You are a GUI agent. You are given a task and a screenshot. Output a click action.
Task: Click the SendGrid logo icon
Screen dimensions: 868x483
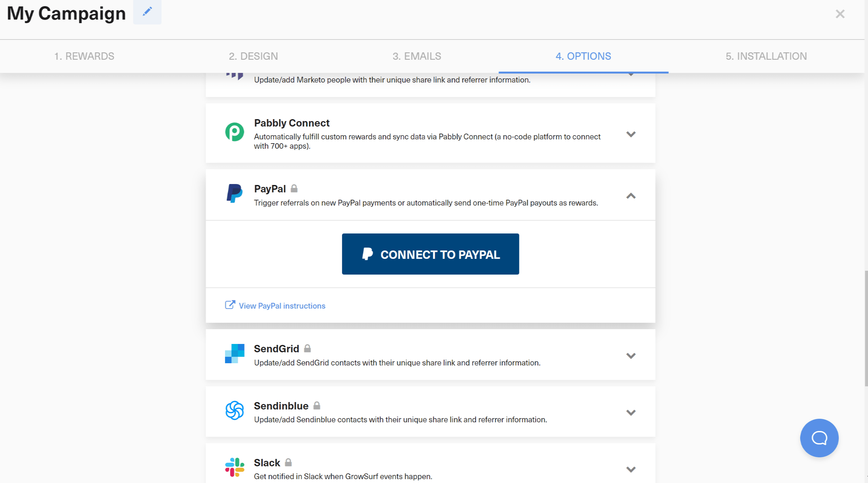point(235,354)
